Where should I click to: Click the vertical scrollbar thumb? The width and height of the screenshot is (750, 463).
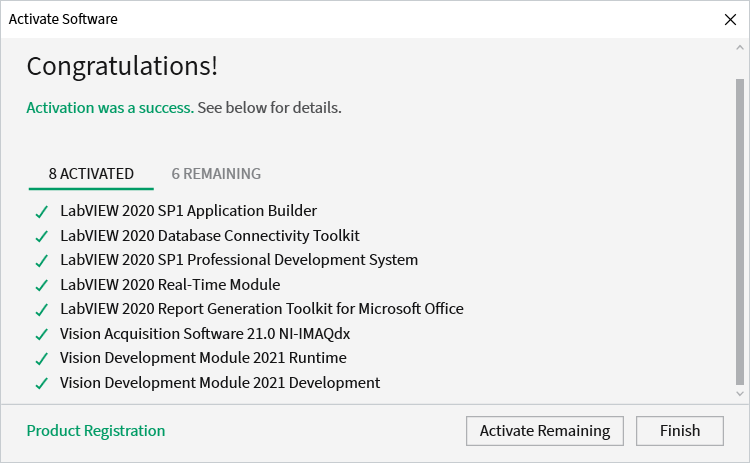pyautogui.click(x=739, y=232)
